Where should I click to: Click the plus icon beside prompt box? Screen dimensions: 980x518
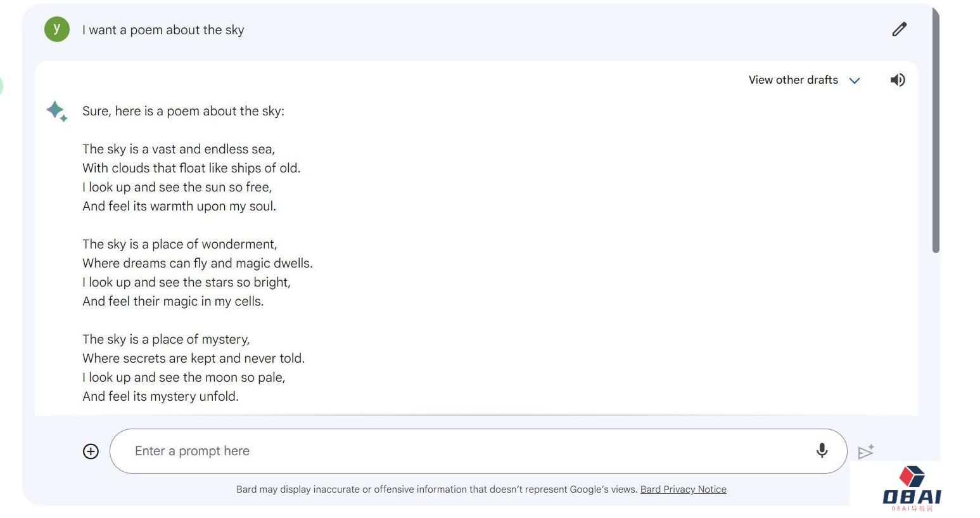(91, 451)
